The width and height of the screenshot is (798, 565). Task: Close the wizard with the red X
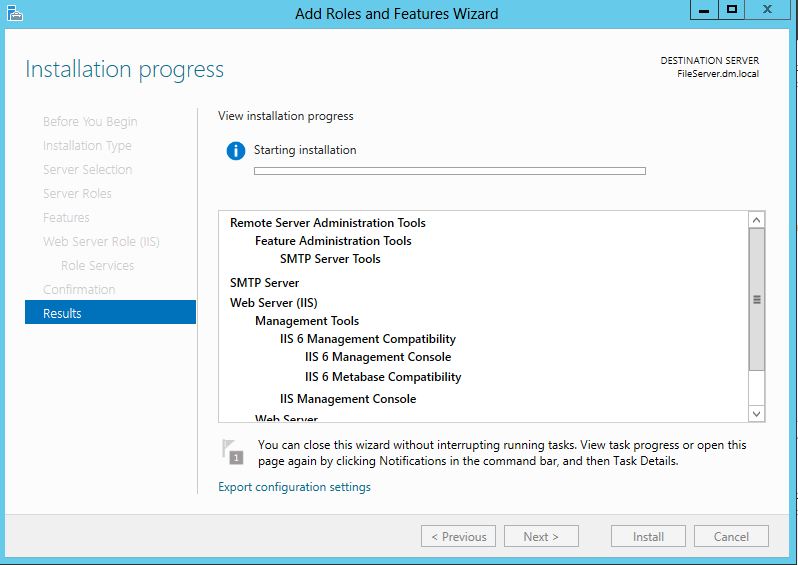(x=768, y=10)
